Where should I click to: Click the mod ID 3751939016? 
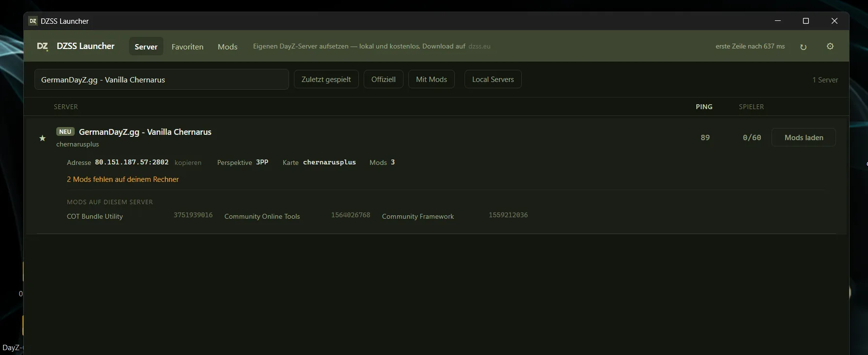point(193,215)
